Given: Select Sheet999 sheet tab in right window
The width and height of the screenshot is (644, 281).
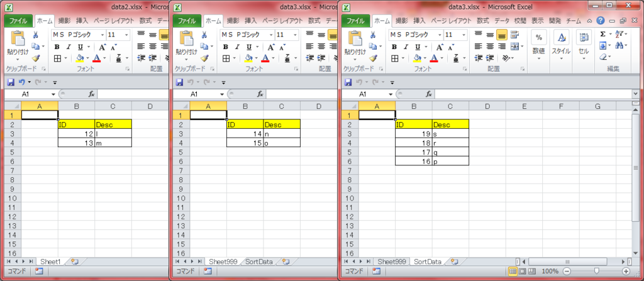Looking at the screenshot, I should pos(392,262).
